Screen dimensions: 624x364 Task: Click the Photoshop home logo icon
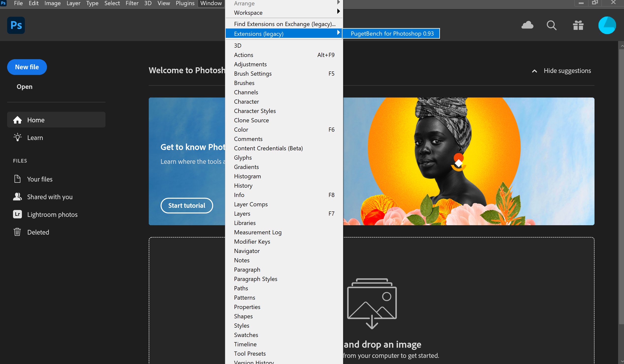click(x=16, y=25)
